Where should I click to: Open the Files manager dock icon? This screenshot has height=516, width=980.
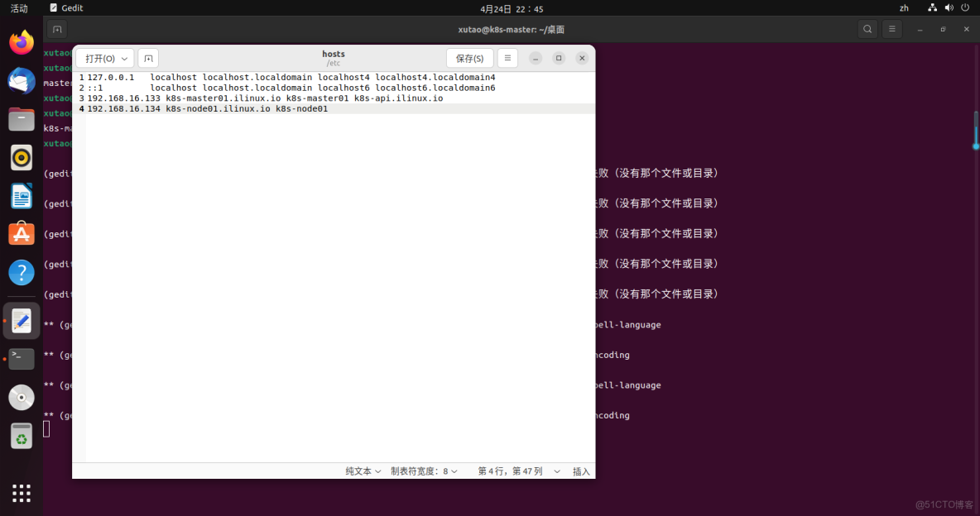point(22,119)
